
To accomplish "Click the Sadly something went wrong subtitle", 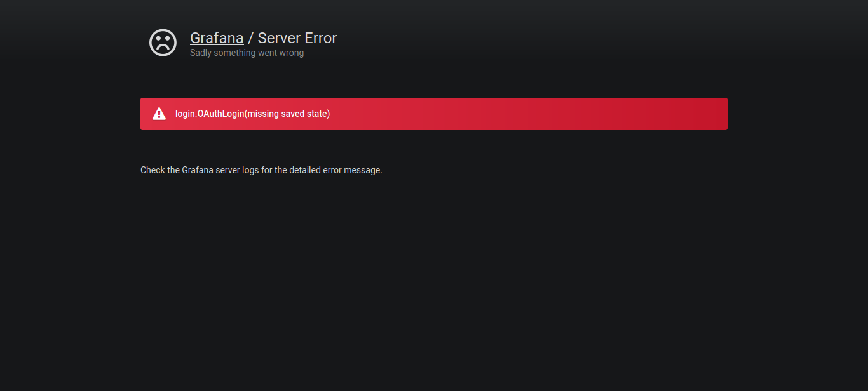I will (x=247, y=53).
